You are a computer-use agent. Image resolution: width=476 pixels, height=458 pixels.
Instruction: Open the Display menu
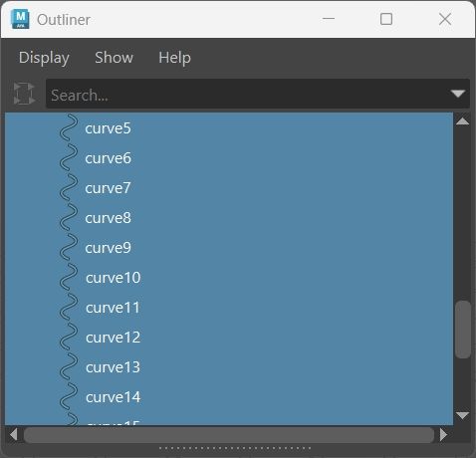44,58
